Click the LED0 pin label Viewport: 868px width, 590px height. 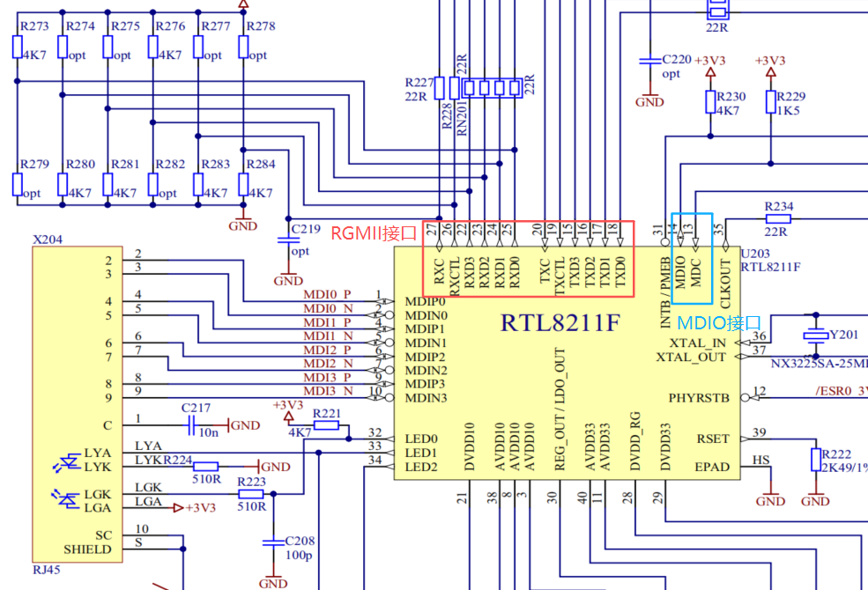pos(421,439)
